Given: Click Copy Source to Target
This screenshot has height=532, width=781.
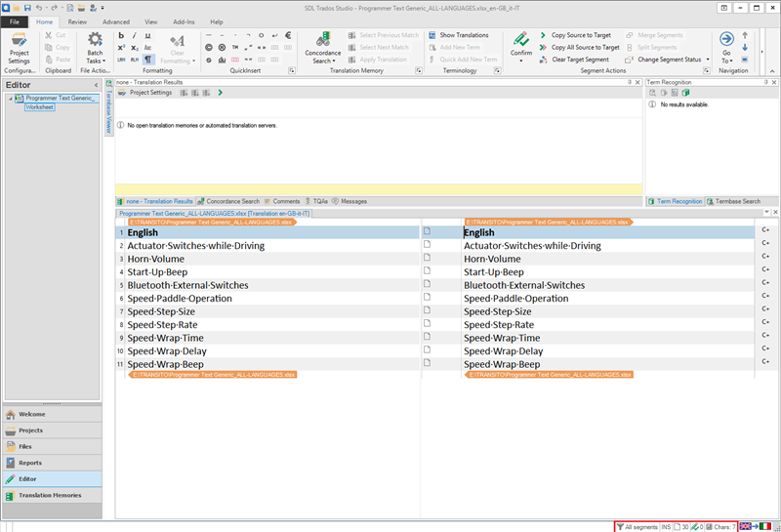Looking at the screenshot, I should [575, 35].
